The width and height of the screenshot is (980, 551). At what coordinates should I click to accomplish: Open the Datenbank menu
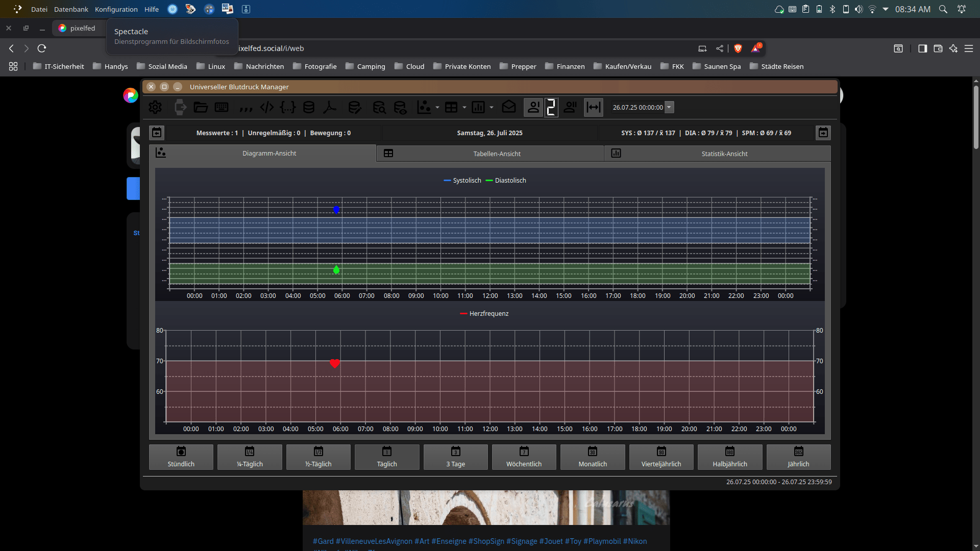71,9
